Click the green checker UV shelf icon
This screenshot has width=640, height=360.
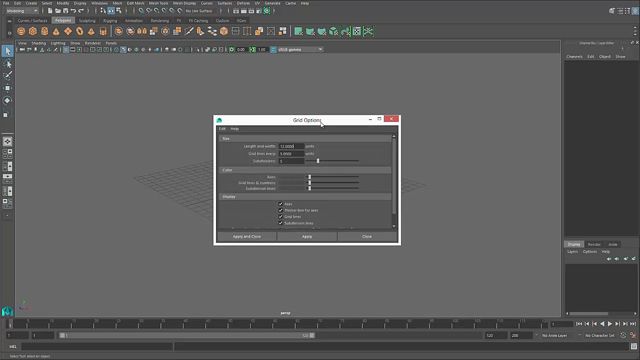(x=357, y=31)
